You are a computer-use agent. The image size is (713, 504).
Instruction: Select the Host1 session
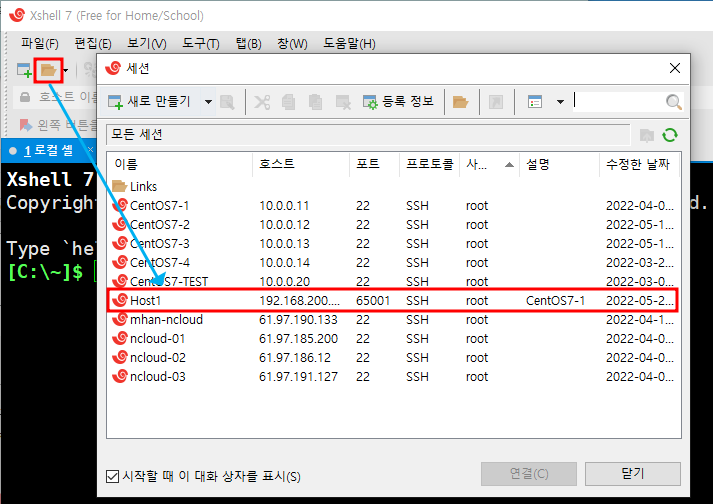394,301
